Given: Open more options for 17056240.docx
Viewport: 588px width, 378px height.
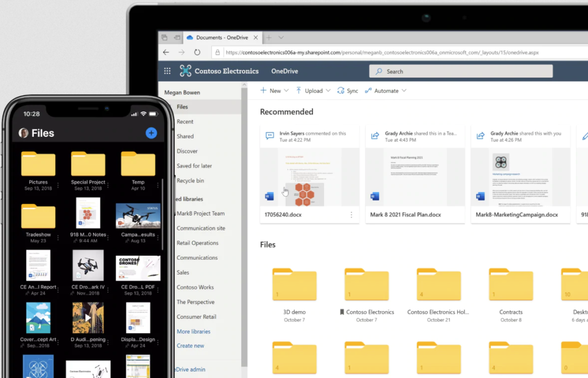Looking at the screenshot, I should (351, 215).
